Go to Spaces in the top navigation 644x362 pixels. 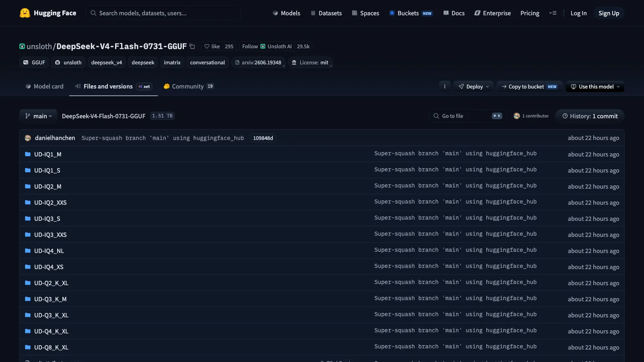pos(365,13)
